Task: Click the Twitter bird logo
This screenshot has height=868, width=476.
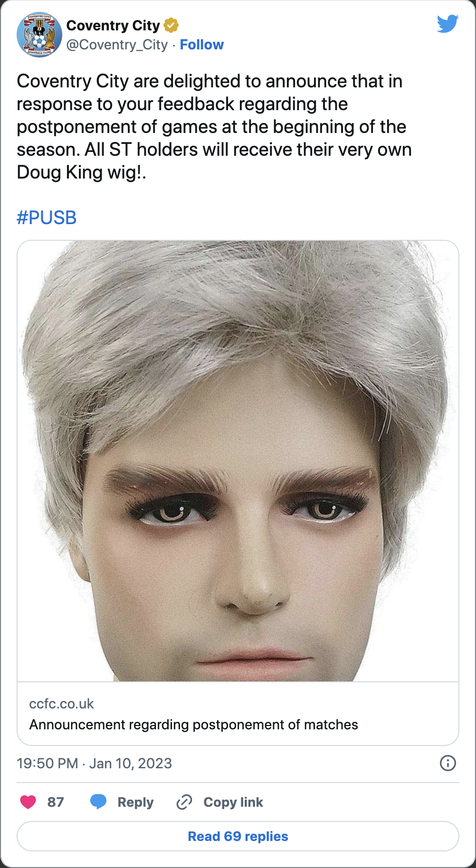Action: [x=447, y=24]
